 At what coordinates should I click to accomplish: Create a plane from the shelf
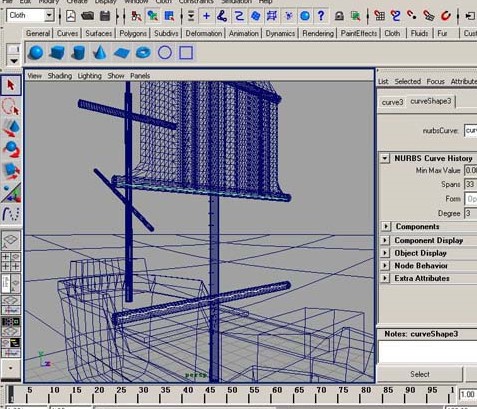click(x=122, y=53)
